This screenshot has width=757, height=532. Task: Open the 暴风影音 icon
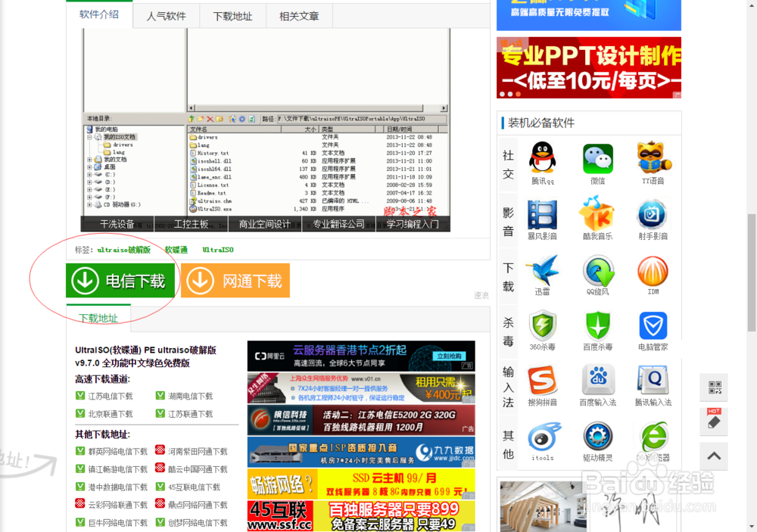point(542,214)
